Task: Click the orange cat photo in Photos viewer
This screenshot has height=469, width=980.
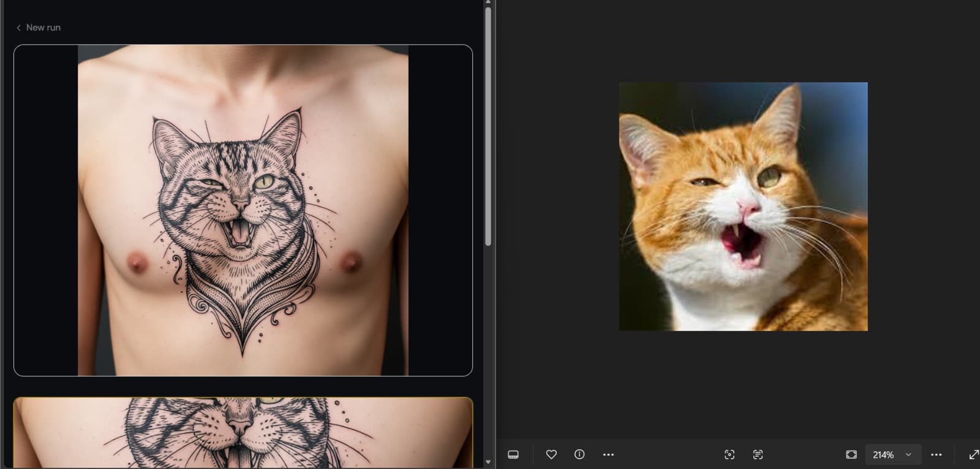Action: click(743, 207)
